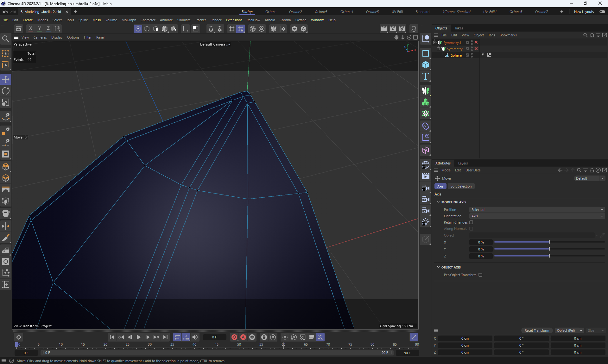Screen dimensions: 608x364
Task: Adjust the X axis percentage slider
Action: [x=549, y=242]
